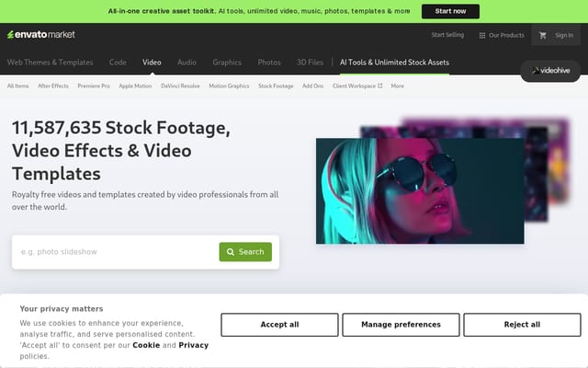The image size is (588, 368).
Task: Open the Client Workspace link
Action: [x=357, y=86]
